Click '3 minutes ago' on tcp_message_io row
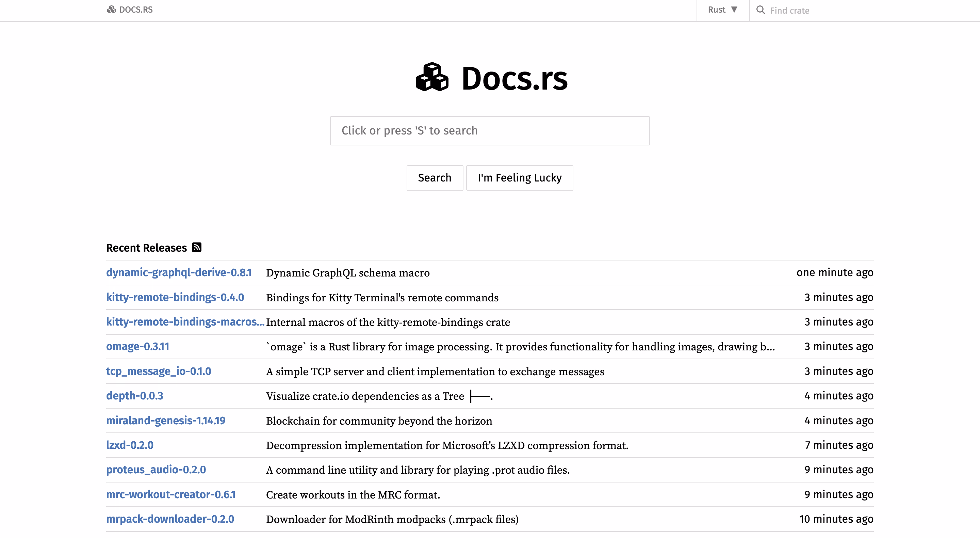This screenshot has width=980, height=538. pyautogui.click(x=839, y=371)
